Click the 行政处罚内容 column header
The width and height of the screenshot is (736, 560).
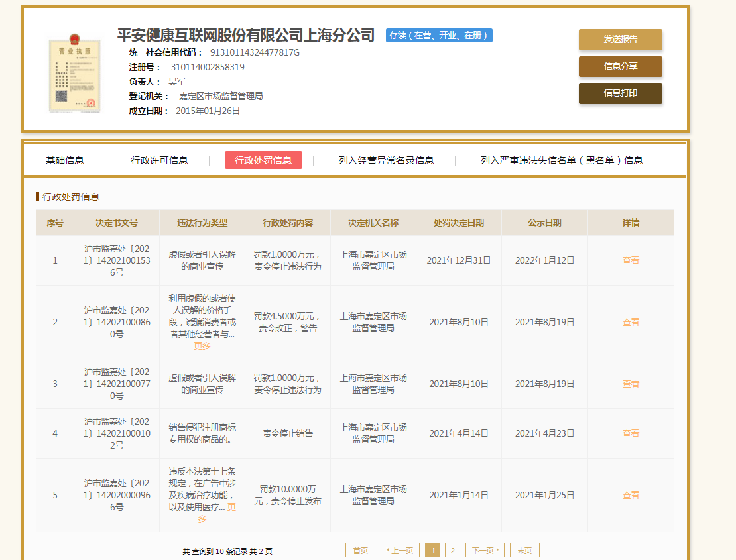click(288, 223)
